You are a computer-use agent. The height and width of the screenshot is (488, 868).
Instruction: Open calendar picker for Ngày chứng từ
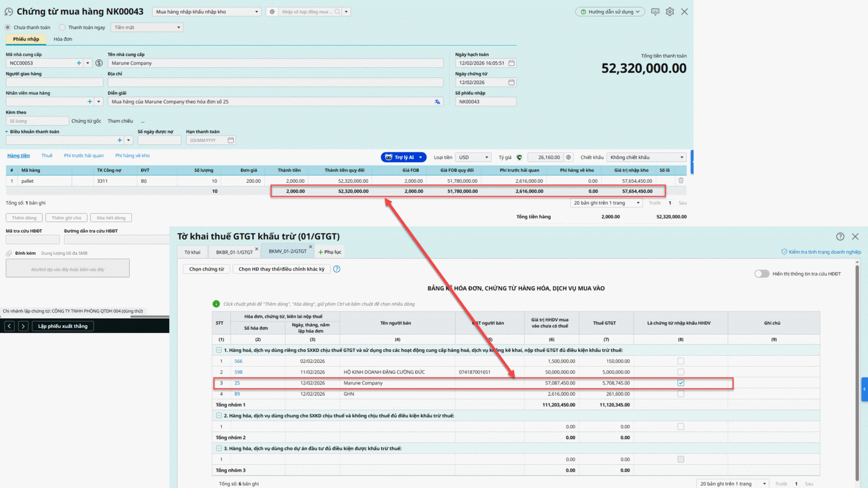tap(511, 82)
